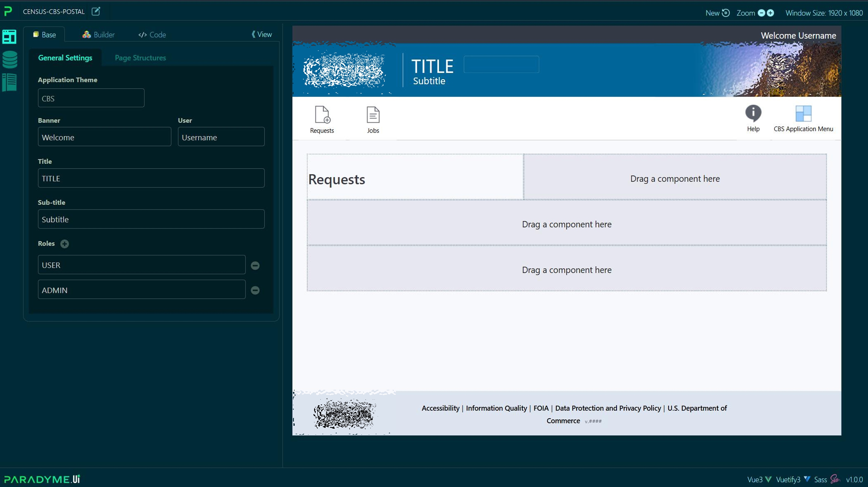Click the New reset icon
868x487 pixels.
tap(726, 13)
